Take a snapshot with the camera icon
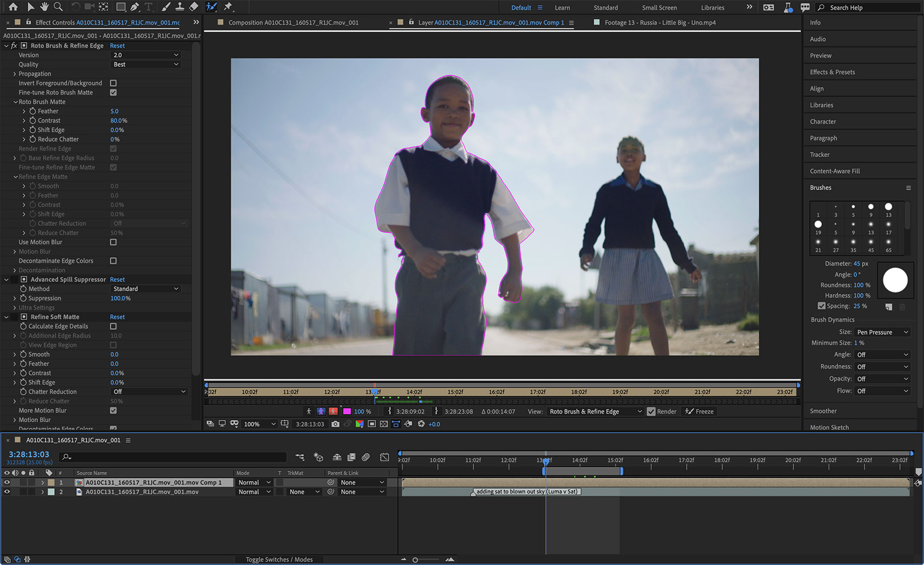 click(x=336, y=424)
